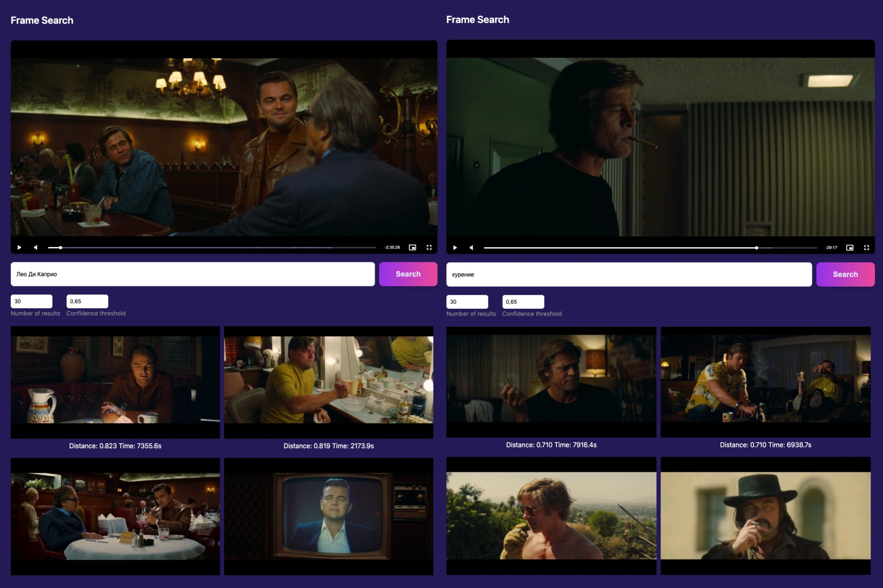
Task: Mute the right video player
Action: point(471,248)
